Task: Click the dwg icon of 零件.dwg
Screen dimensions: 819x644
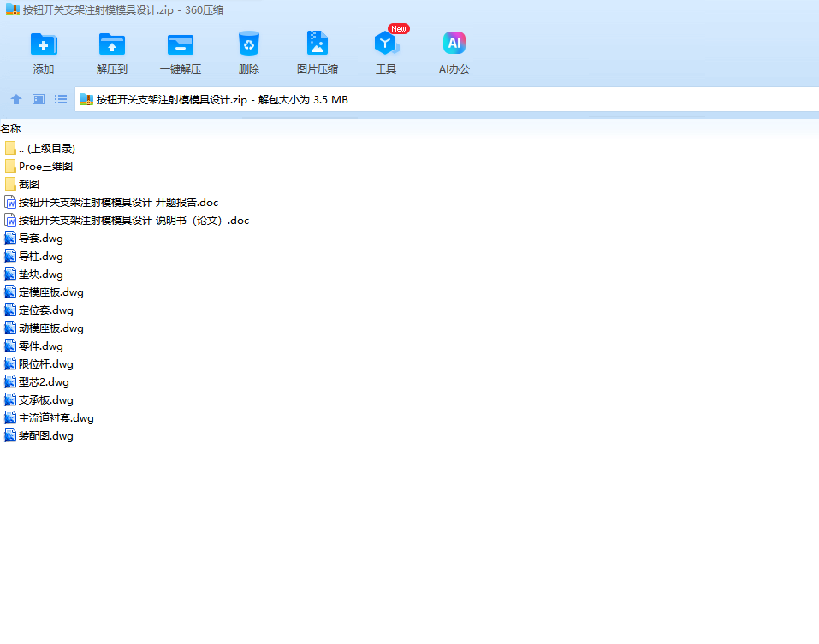Action: coord(10,346)
